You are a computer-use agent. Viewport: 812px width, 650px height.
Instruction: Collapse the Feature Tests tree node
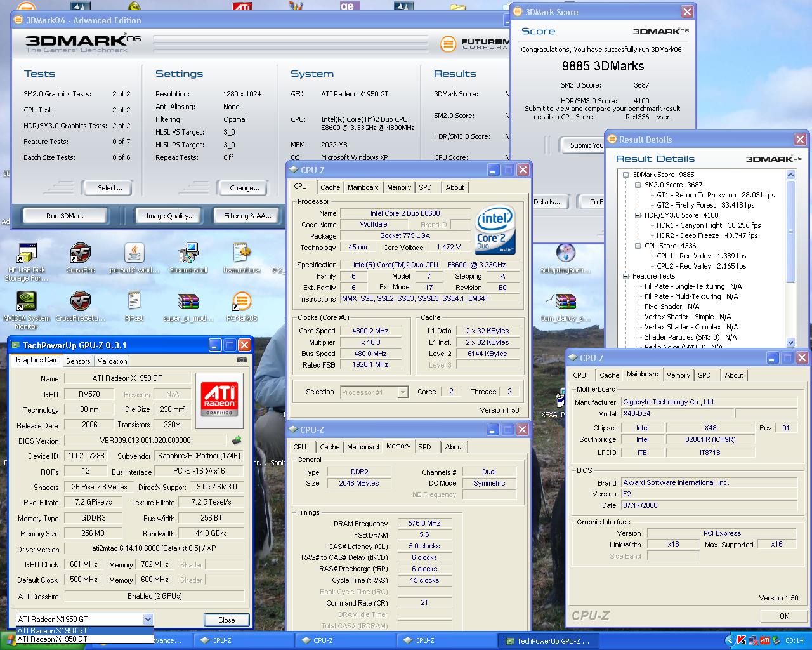click(626, 276)
